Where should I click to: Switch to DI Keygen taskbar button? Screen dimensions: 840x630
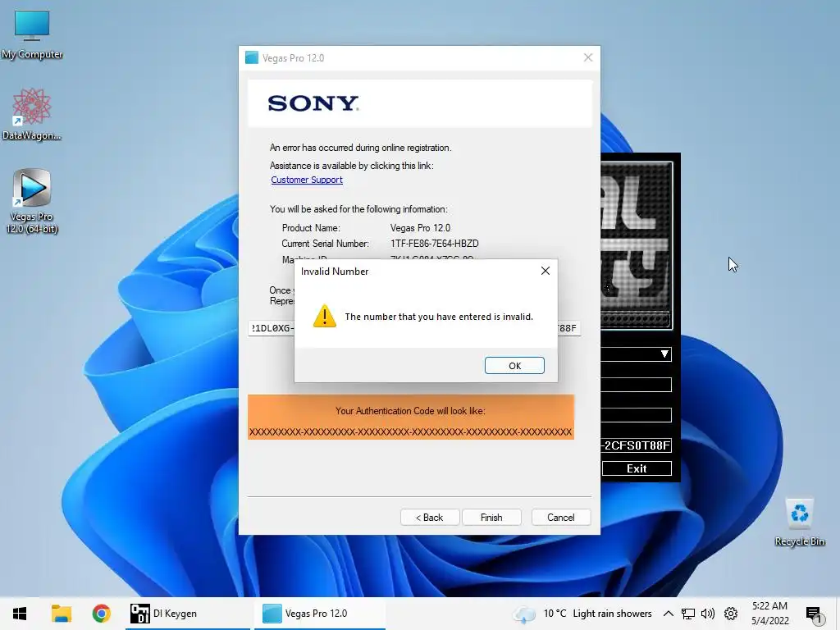(188, 614)
